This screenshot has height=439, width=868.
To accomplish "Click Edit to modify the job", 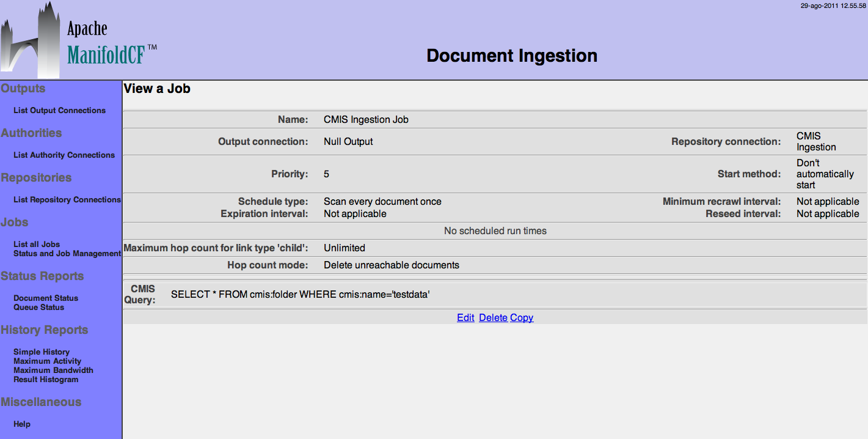I will coord(465,318).
